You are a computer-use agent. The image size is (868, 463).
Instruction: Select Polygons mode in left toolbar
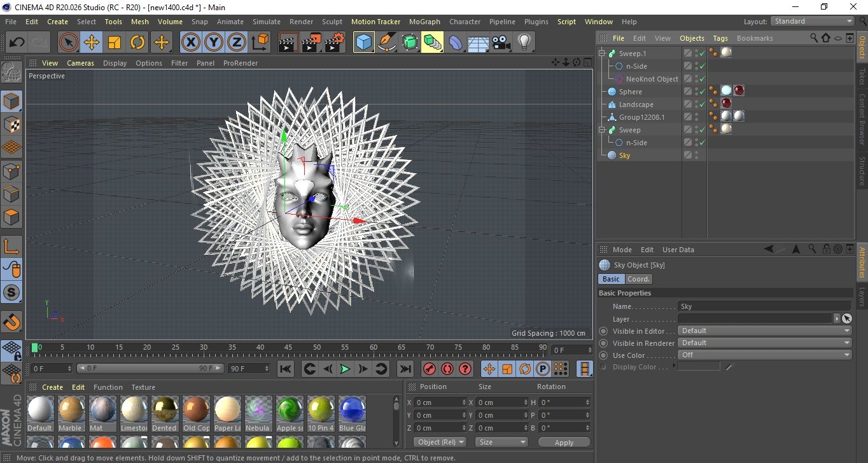point(11,217)
